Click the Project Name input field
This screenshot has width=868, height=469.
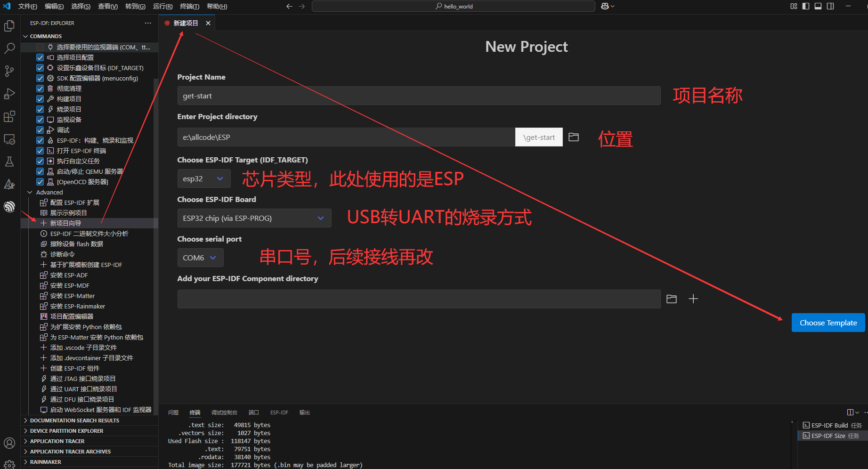coord(419,96)
